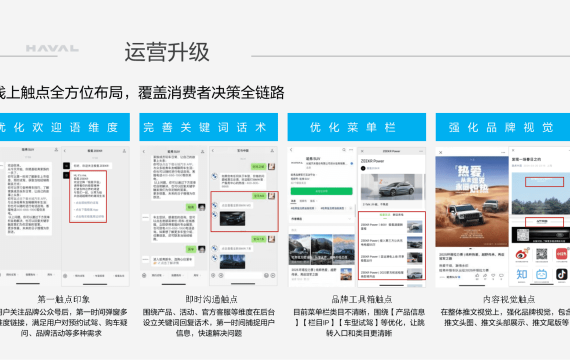Screen dimensions: 570x360
Task: Click the 运营升级 slide title
Action: tap(167, 52)
